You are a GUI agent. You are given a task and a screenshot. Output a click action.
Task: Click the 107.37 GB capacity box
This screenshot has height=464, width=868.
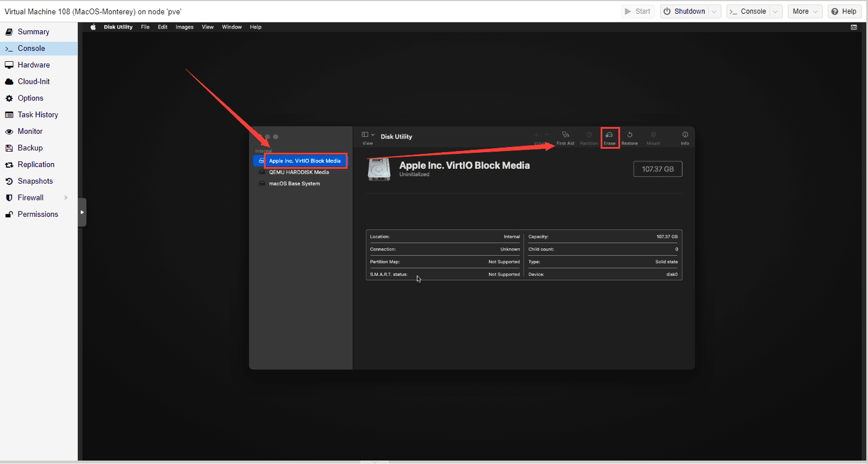pos(658,169)
